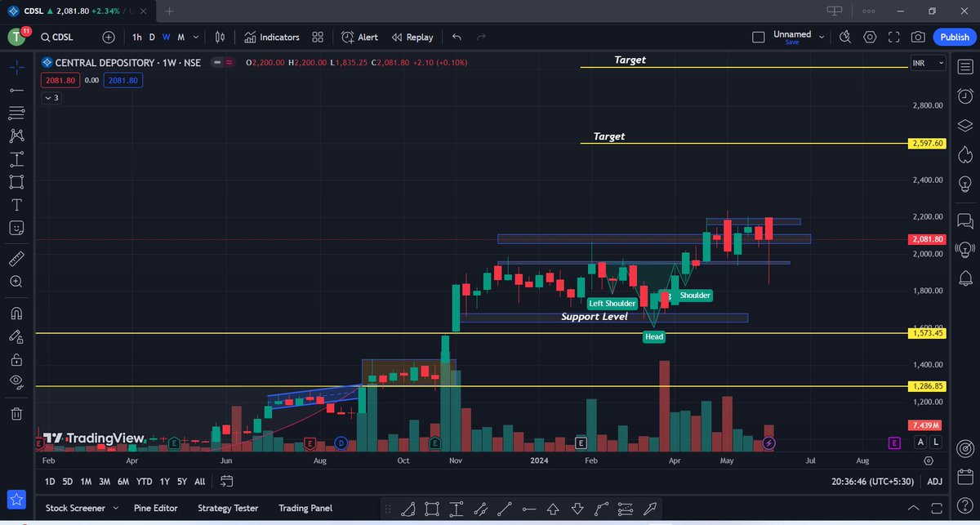This screenshot has height=525, width=980.
Task: Select arrow mark up in favorites toolbar
Action: (x=553, y=509)
